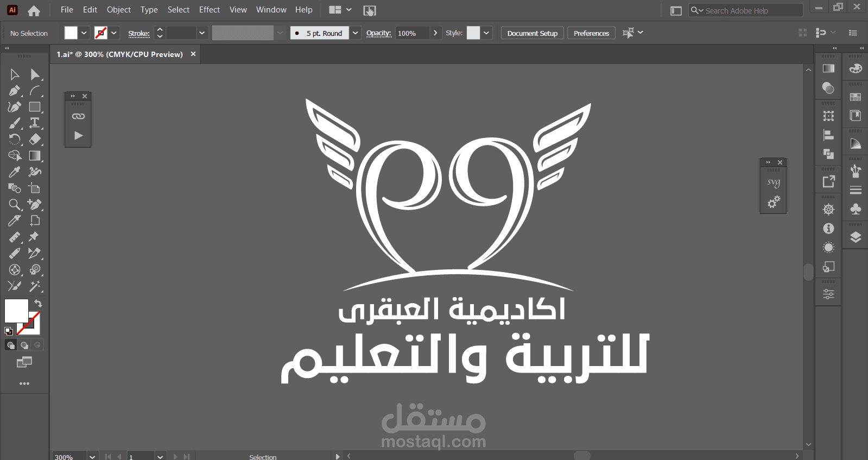The image size is (868, 460).
Task: Enable Draw Normal mode
Action: pos(11,345)
